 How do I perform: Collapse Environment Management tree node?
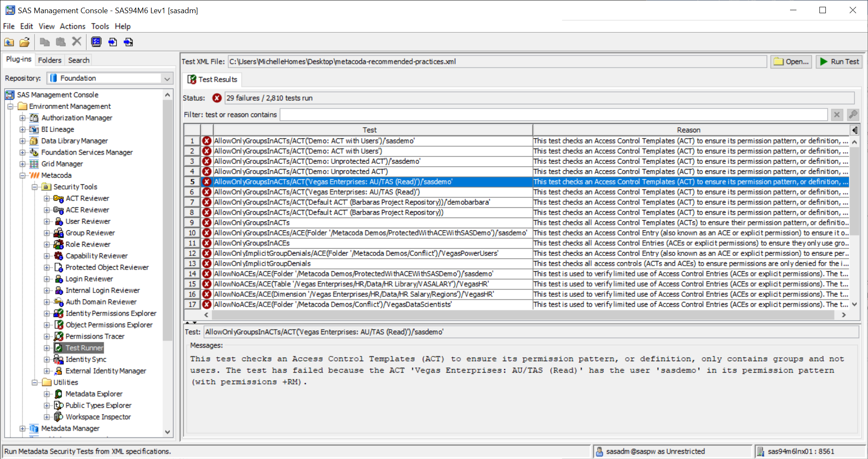tap(11, 106)
